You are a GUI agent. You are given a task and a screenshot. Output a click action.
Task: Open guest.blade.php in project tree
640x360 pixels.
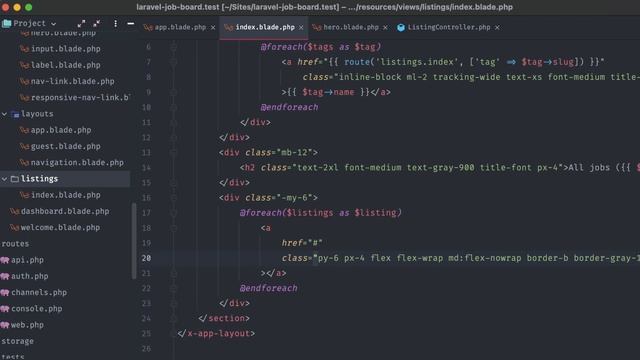pos(65,146)
